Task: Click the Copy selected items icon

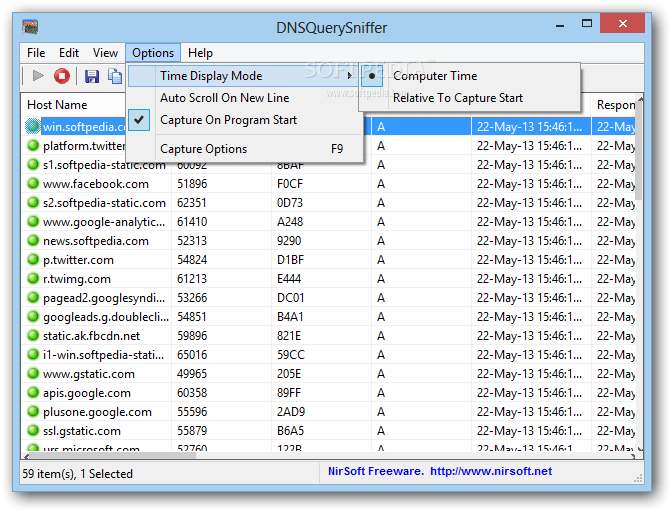Action: tap(114, 76)
